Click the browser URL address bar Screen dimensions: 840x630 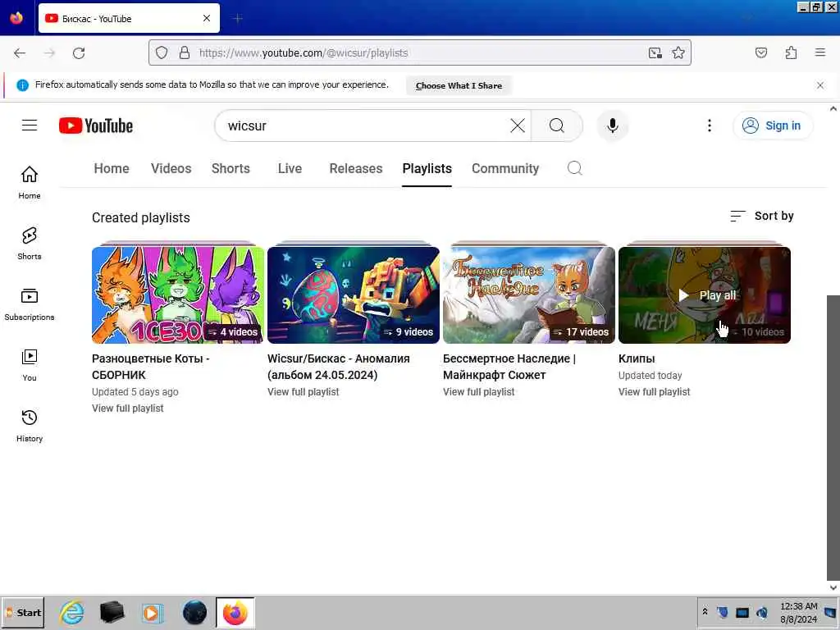(419, 52)
